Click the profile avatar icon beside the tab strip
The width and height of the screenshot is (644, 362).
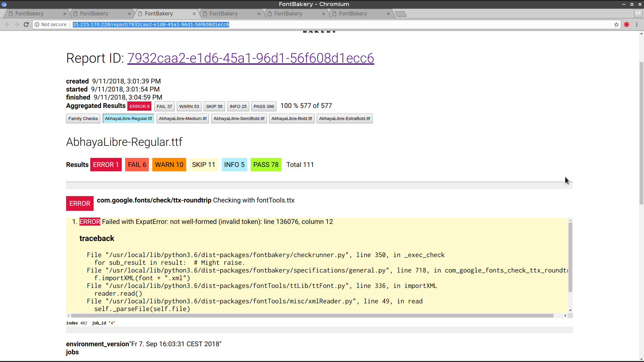638,13
